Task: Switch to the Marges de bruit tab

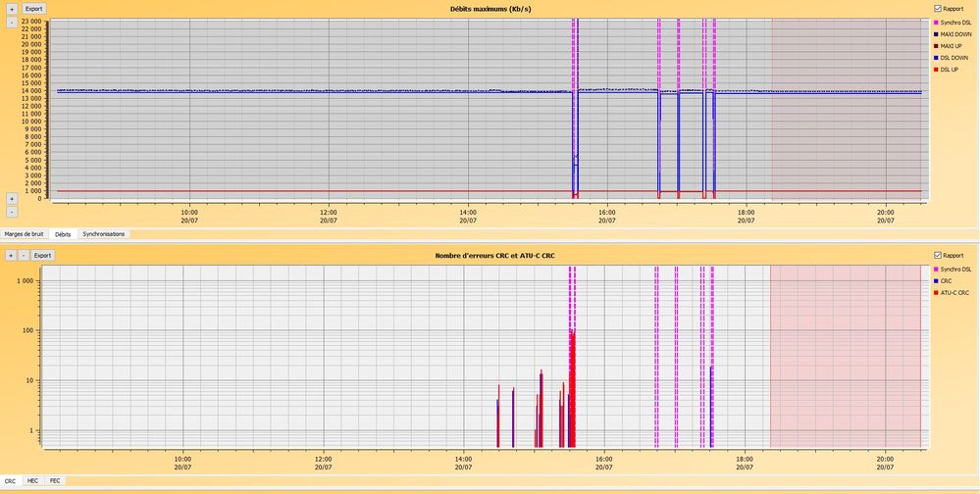Action: click(25, 234)
